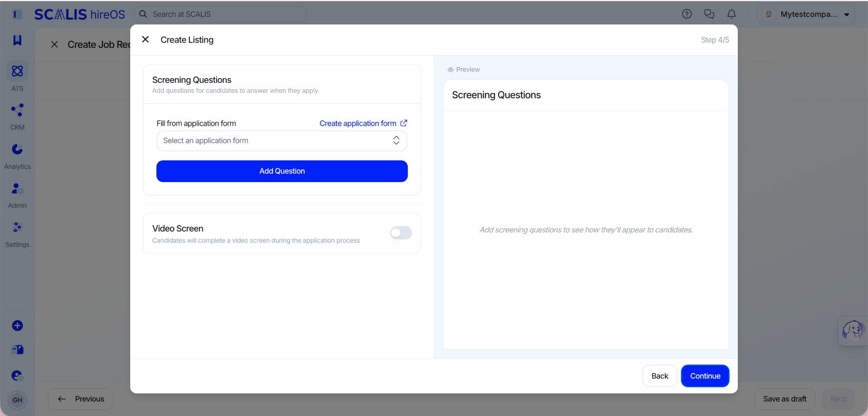Click the user-with-badge icon above avatar
The image size is (868, 416).
tap(17, 375)
